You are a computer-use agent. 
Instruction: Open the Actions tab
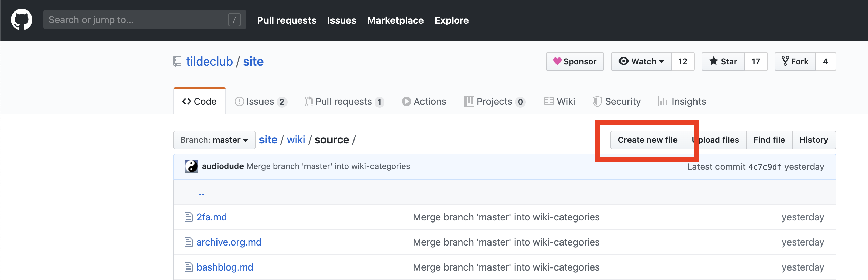(x=424, y=101)
